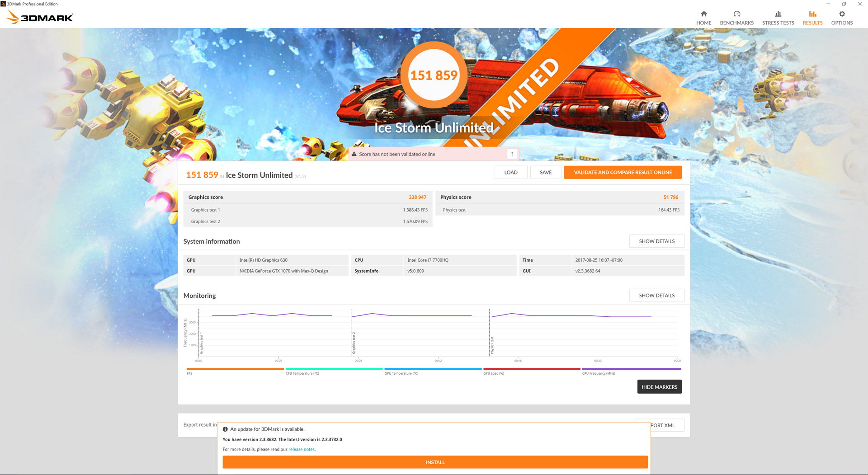Click the 3DMark logo
Viewport: 868px width, 475px height.
(x=40, y=17)
